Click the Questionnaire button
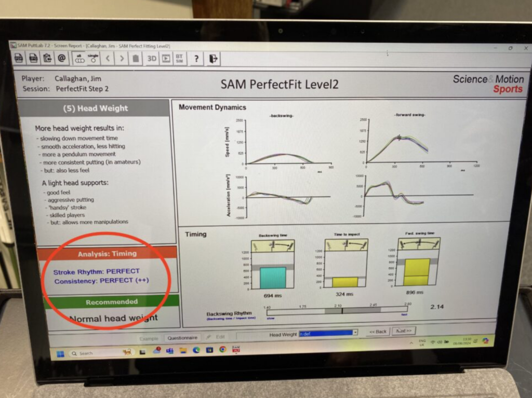Viewport: 532px width, 398px height. coord(182,337)
